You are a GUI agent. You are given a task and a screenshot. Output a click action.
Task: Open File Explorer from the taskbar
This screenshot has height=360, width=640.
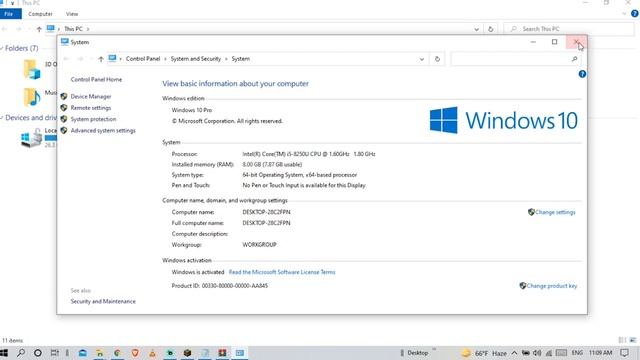[x=100, y=353]
